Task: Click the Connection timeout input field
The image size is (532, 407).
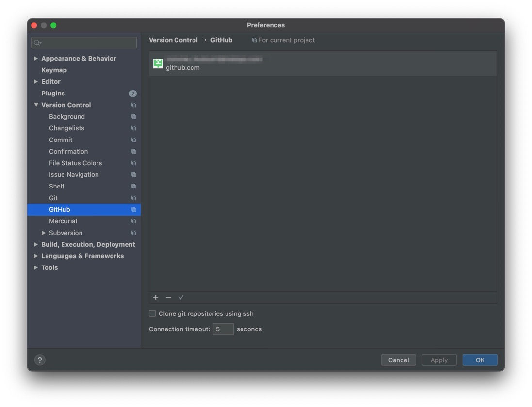Action: [x=223, y=329]
